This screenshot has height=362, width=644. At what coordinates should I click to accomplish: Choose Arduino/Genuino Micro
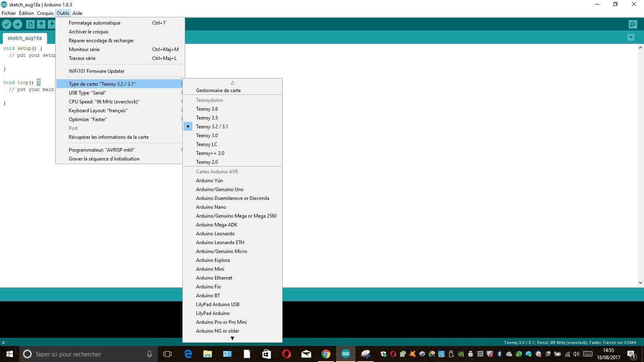point(232,251)
